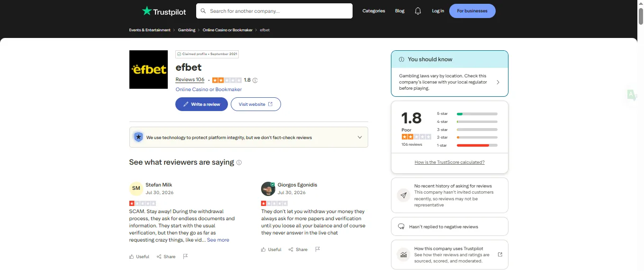Click the You should know info icon
644x271 pixels.
(401, 59)
